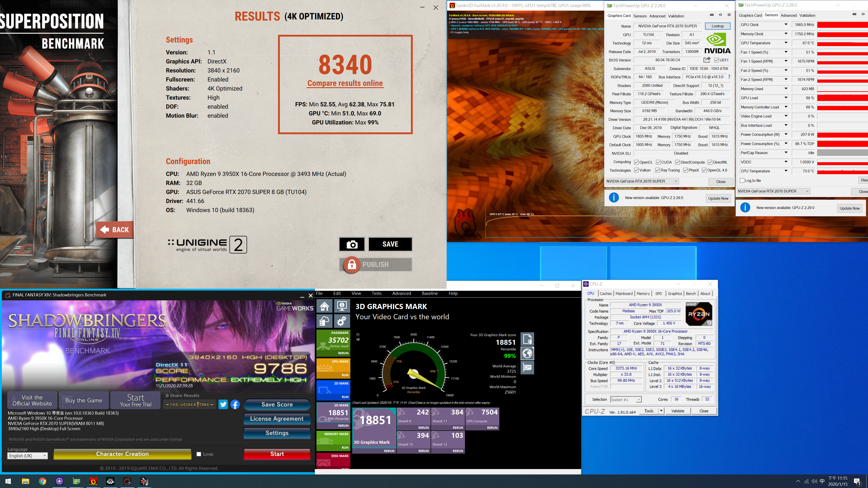The image size is (868, 488).
Task: Expand the GPU Temperature sensor dropdown
Action: pos(786,43)
